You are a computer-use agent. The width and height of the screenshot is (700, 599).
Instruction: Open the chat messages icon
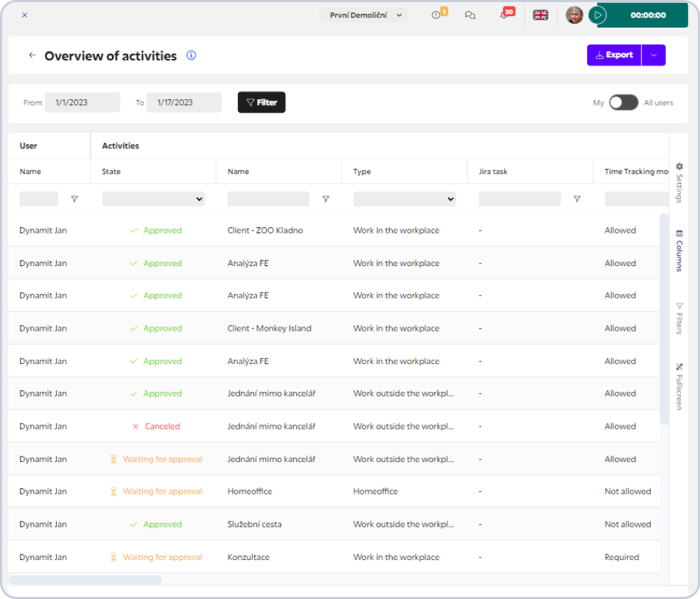click(x=470, y=15)
